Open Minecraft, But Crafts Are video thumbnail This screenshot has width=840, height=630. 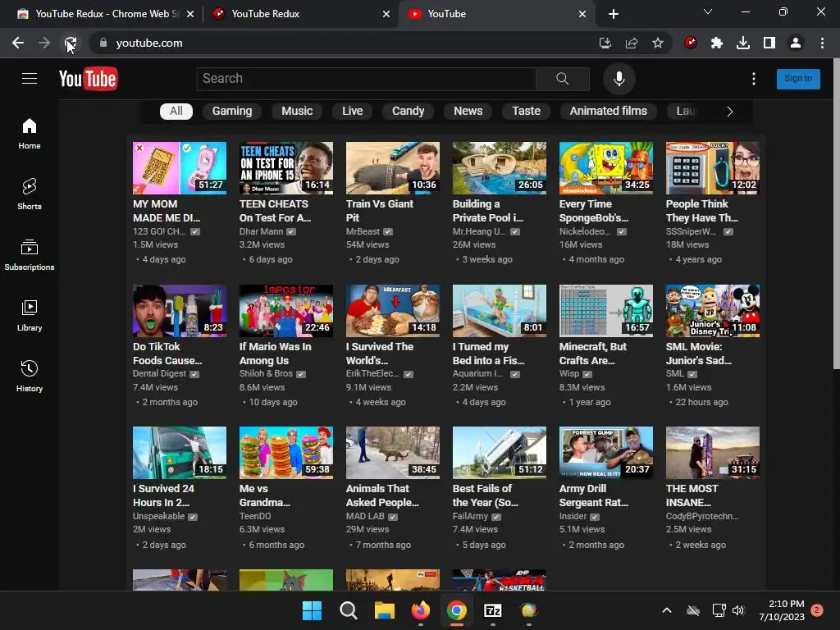click(606, 311)
